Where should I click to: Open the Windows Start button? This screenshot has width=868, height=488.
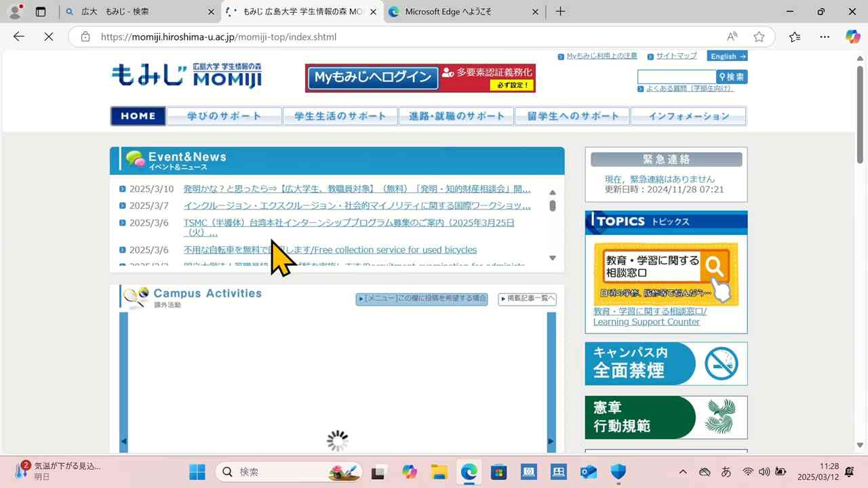(197, 472)
